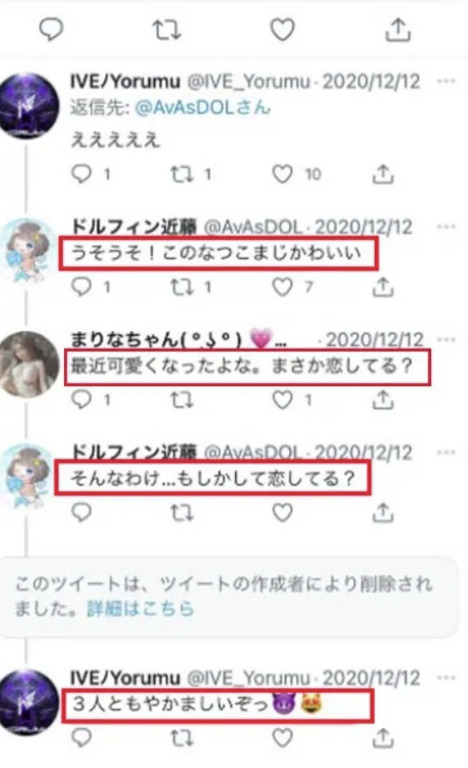Open まりなちゃん's profile picture

click(x=29, y=364)
